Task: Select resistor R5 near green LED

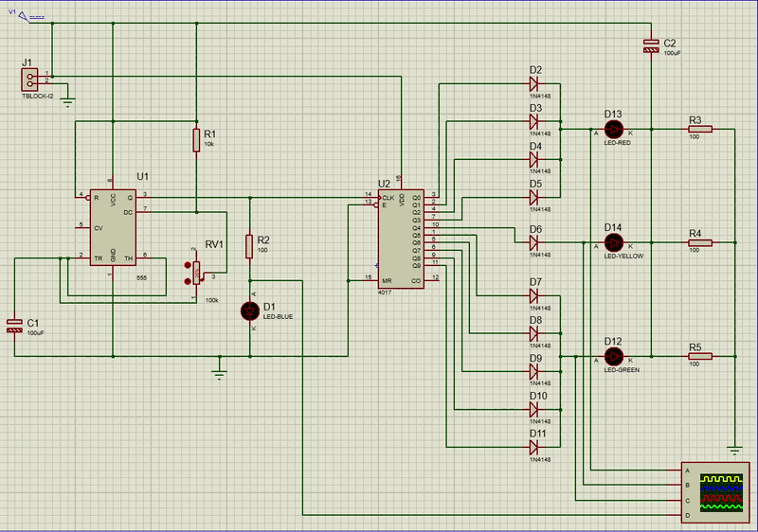Action: (x=700, y=356)
